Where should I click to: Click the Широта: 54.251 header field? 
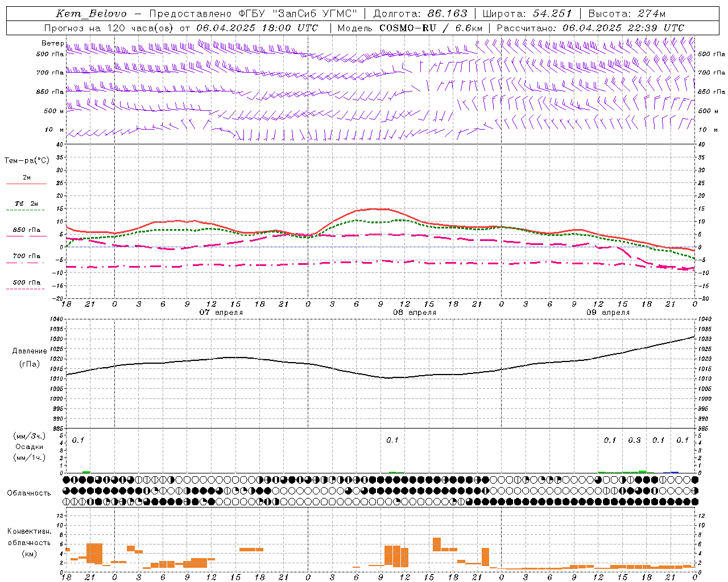pyautogui.click(x=527, y=14)
